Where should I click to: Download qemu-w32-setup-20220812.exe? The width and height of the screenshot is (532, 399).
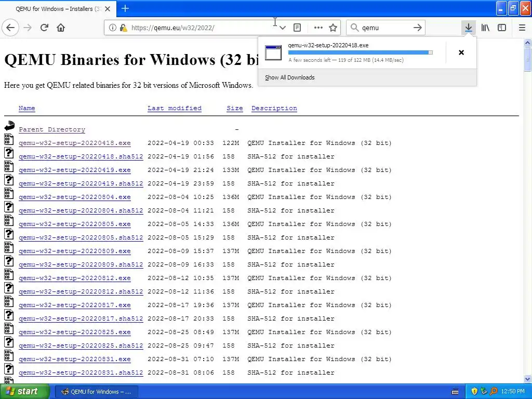[75, 278]
